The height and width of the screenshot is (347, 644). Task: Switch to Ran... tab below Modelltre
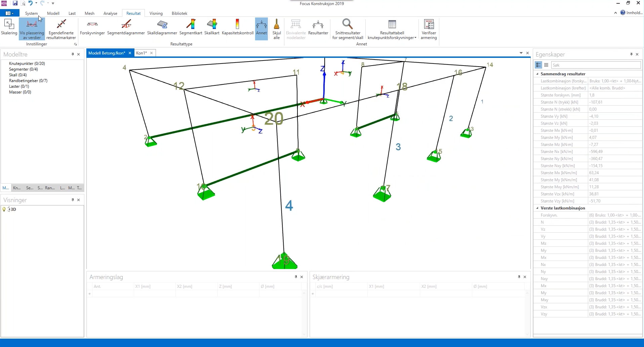[50, 188]
